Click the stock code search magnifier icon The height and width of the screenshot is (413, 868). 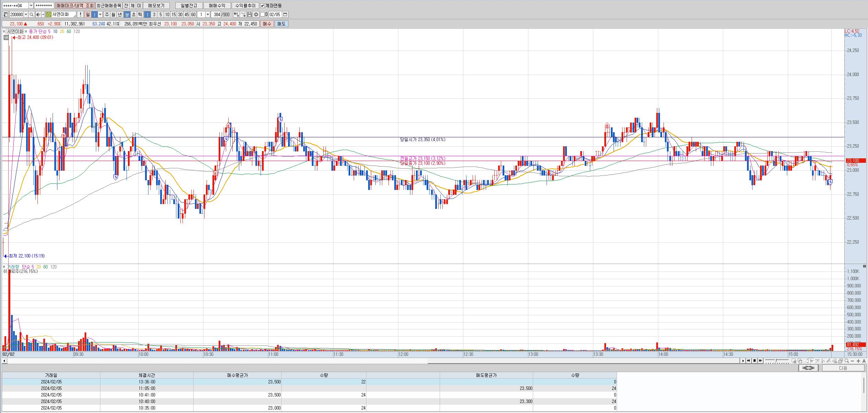(31, 14)
